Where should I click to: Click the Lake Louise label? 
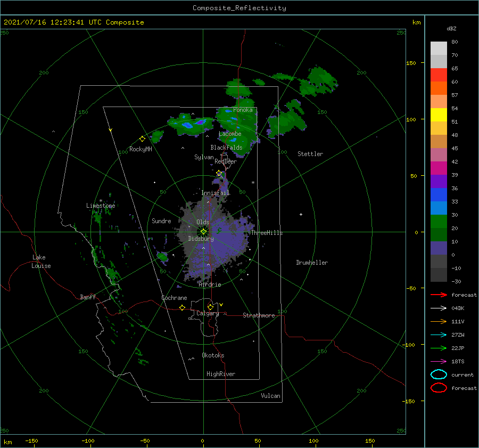click(41, 262)
